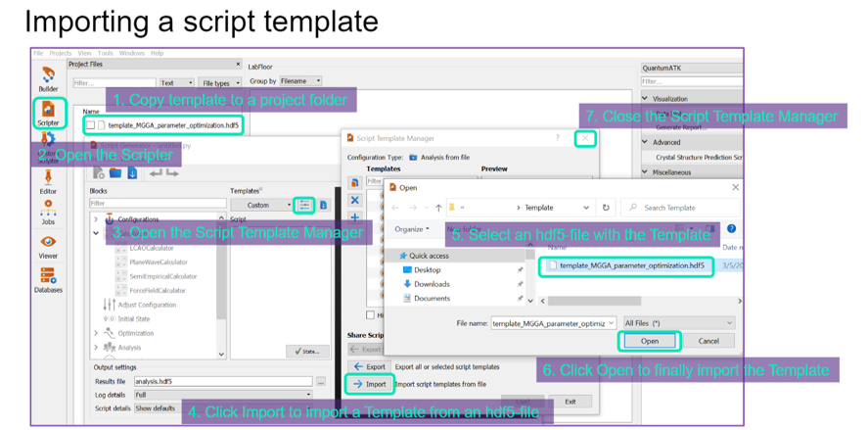Click the State button in Script panel
This screenshot has height=430, width=868.
[308, 352]
